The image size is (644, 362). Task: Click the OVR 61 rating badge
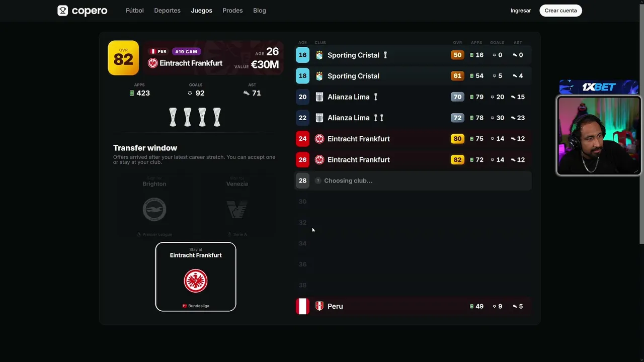click(x=457, y=76)
